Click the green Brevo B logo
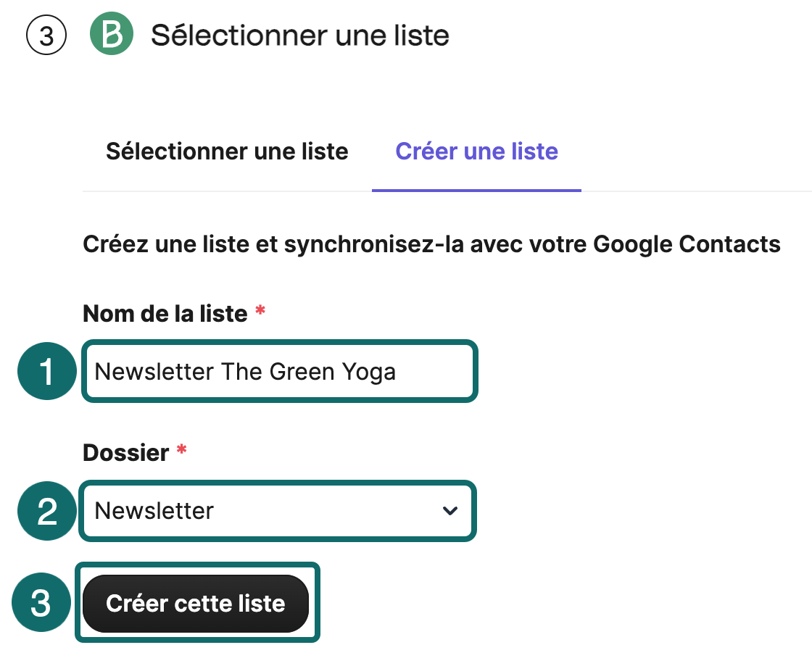Screen dimensions: 812x645 point(112,33)
